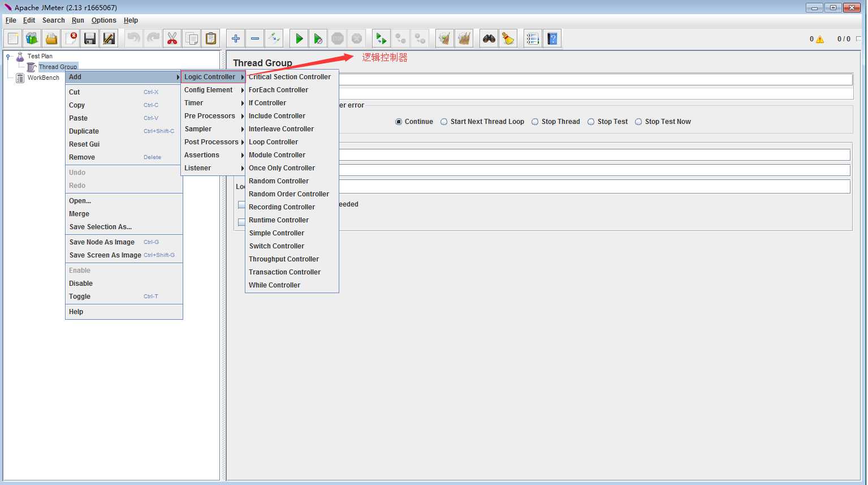Expand the Logic Controller submenu

click(213, 77)
